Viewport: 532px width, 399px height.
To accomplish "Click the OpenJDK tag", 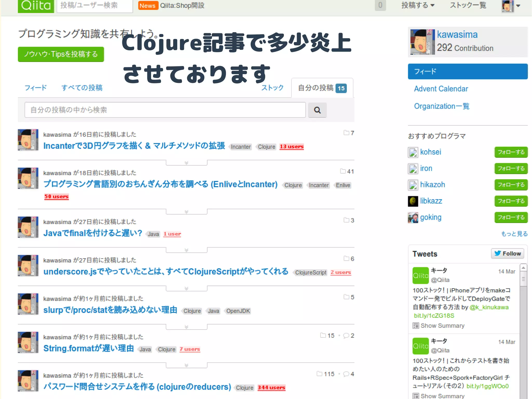I will tap(238, 311).
